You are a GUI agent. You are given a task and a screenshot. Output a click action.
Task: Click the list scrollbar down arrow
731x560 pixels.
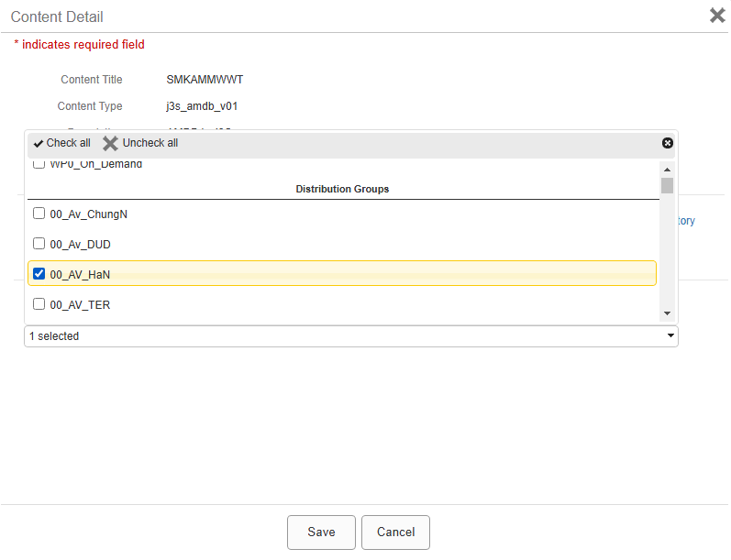pyautogui.click(x=667, y=314)
